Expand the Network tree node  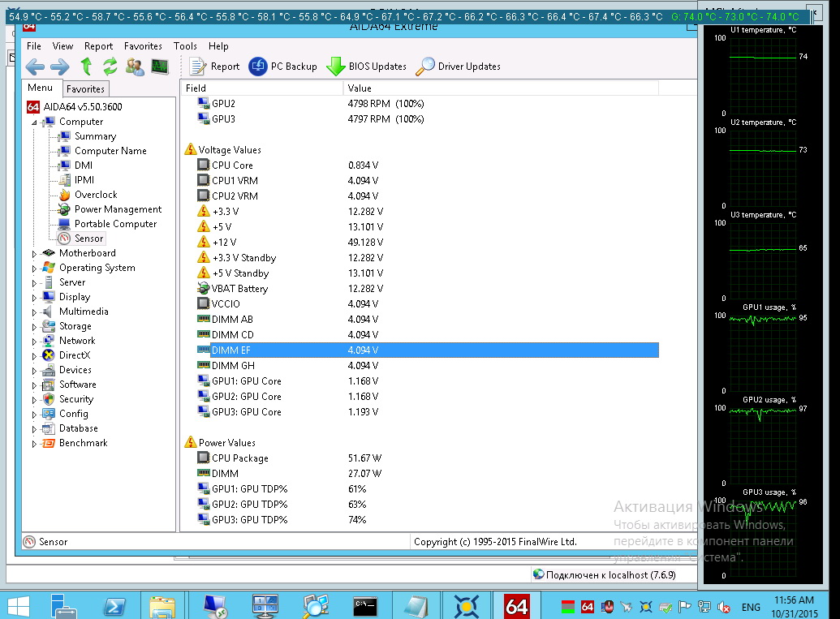34,341
